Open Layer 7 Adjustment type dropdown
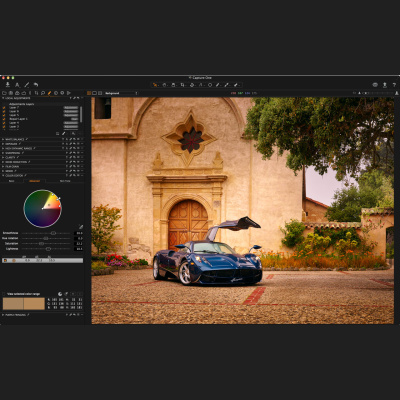The height and width of the screenshot is (400, 400). point(71,108)
